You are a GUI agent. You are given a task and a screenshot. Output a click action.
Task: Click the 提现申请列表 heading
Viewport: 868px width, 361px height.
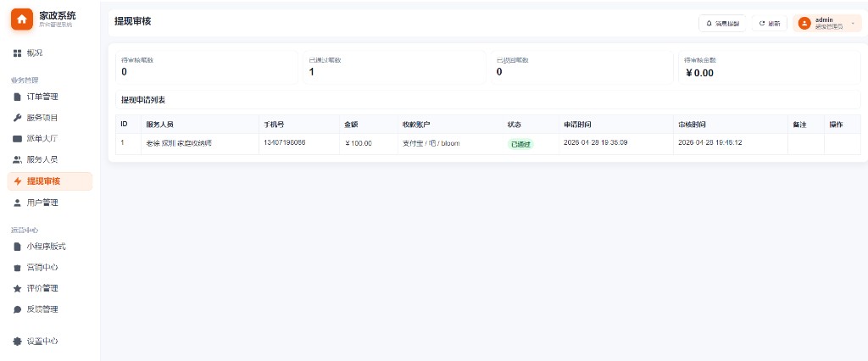(x=143, y=100)
